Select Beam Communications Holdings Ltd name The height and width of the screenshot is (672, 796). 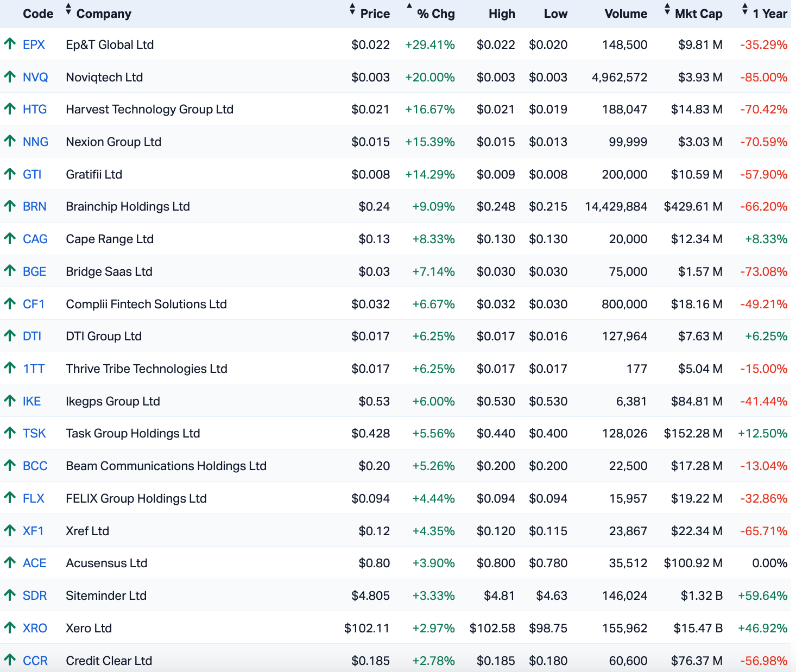point(166,466)
